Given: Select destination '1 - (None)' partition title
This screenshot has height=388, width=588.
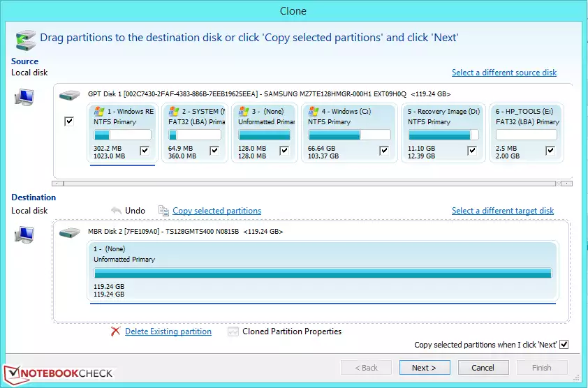Looking at the screenshot, I should (x=109, y=249).
